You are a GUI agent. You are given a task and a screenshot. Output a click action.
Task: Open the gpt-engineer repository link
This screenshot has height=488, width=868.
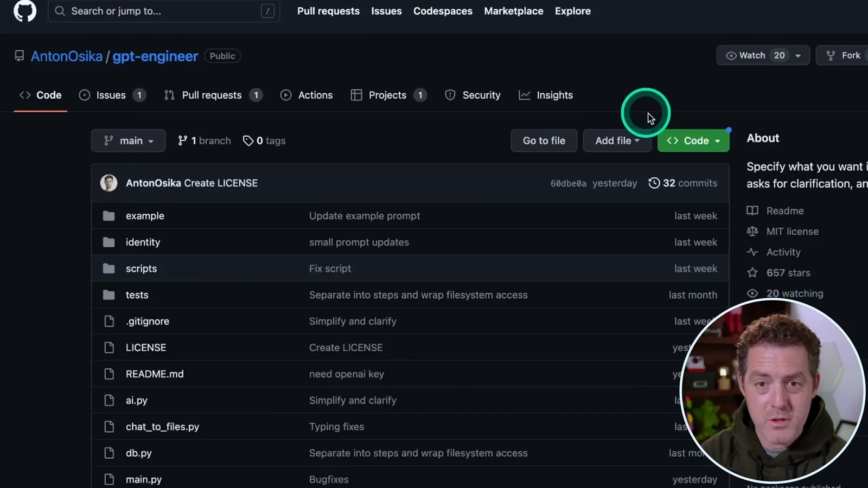[x=155, y=56]
